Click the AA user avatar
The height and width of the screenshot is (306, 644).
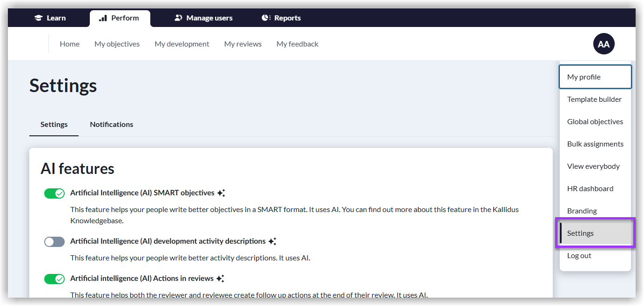coord(604,44)
